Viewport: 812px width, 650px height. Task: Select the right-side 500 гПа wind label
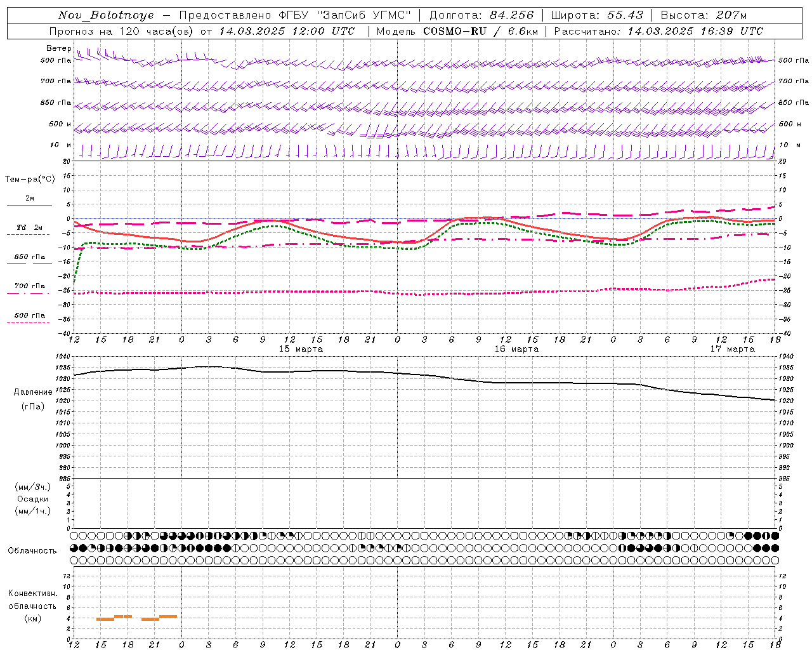coord(794,61)
